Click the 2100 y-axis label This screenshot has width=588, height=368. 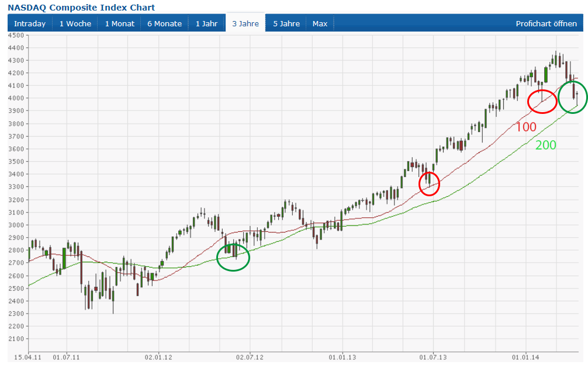pos(16,339)
